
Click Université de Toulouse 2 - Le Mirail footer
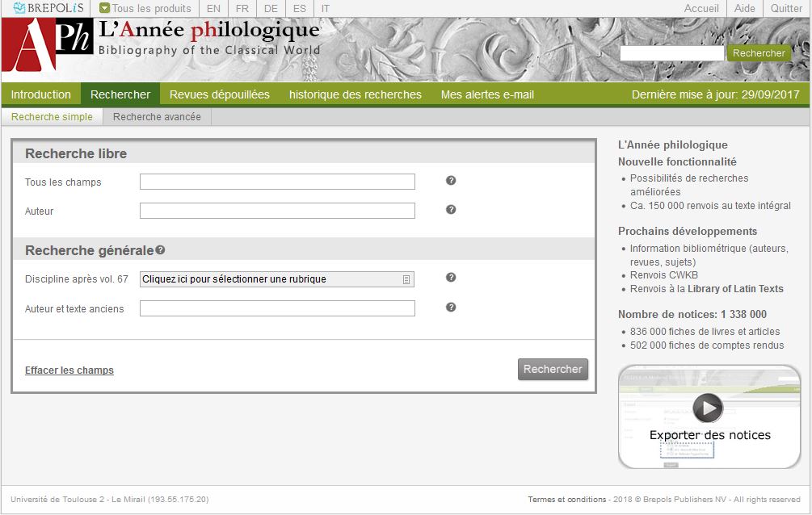click(x=110, y=500)
